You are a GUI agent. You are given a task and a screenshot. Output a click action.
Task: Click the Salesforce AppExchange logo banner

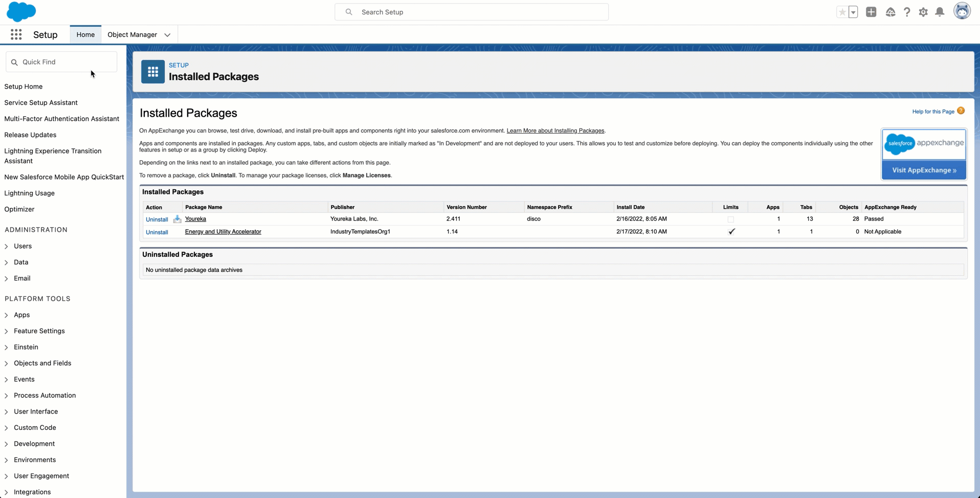[924, 144]
